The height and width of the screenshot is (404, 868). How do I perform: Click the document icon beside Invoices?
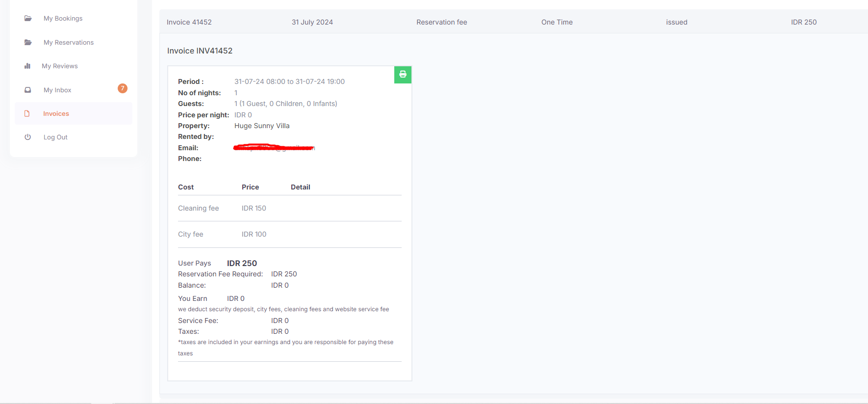(x=27, y=114)
